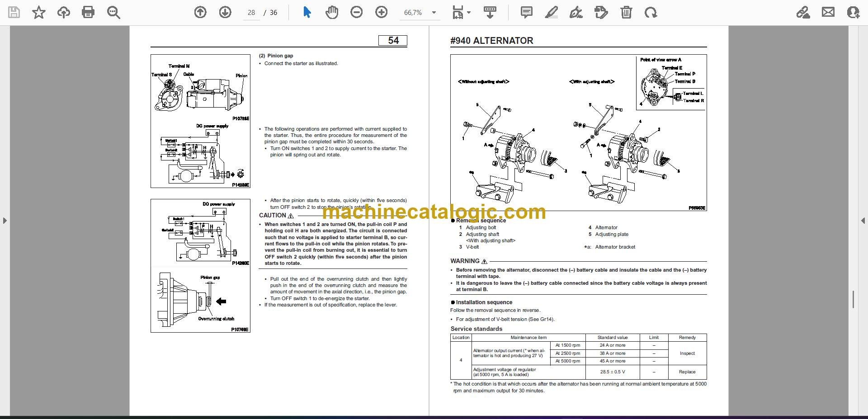Expand the right tools pane arrow
The height and width of the screenshot is (419, 868).
pyautogui.click(x=863, y=221)
